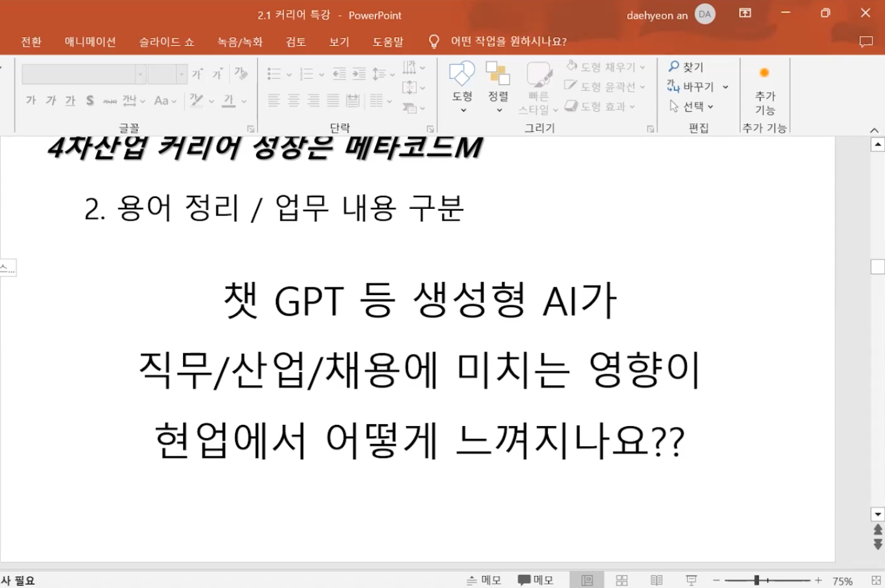Increase list indent level
The height and width of the screenshot is (588, 885).
point(359,74)
